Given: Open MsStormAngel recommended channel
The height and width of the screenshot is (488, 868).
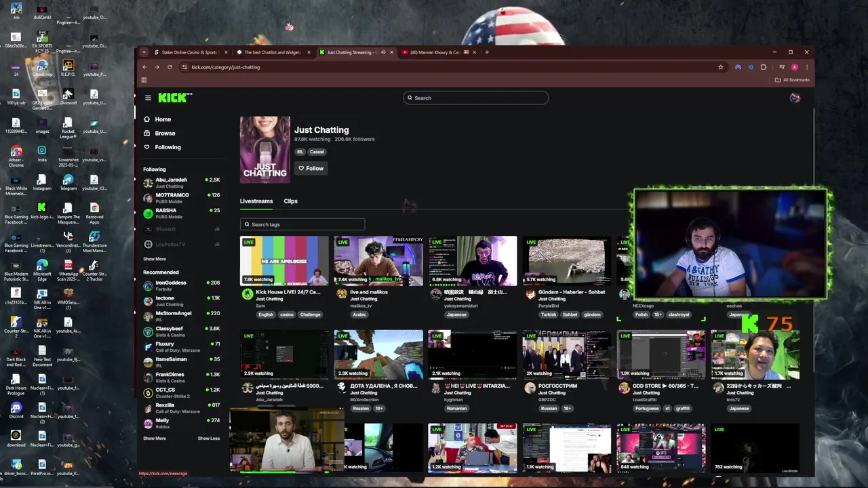Looking at the screenshot, I should coord(182,316).
